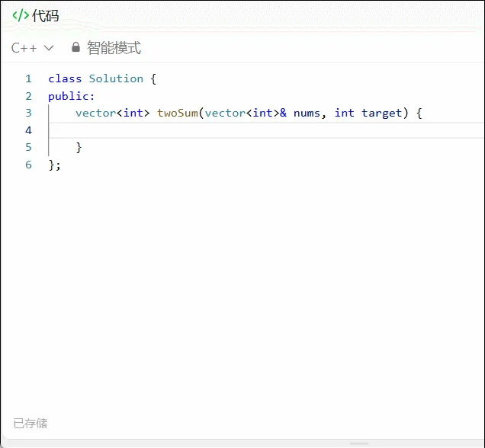Image resolution: width=485 pixels, height=448 pixels.
Task: Click line number 3 in gutter
Action: [28, 113]
